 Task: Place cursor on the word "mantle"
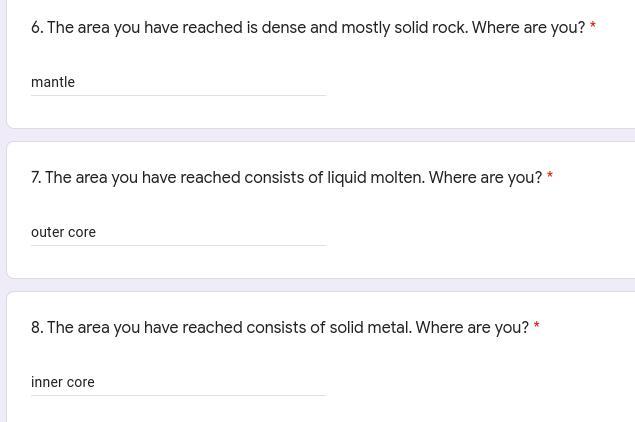(x=53, y=82)
